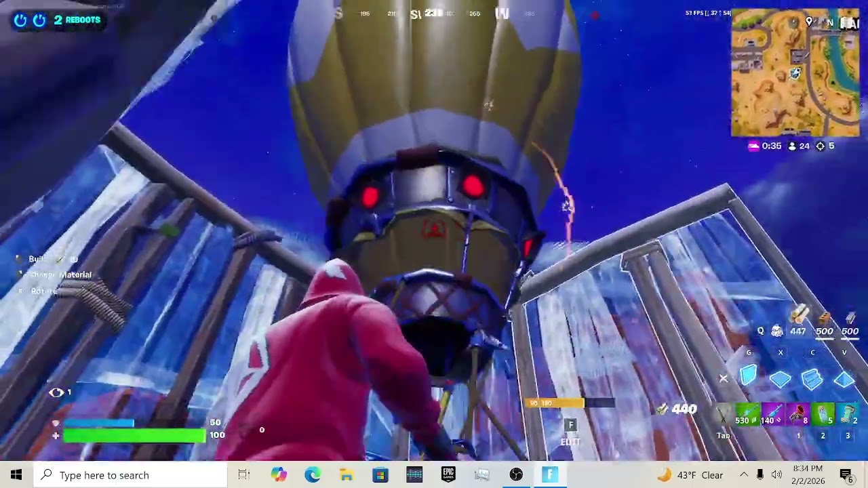Select the pyramid roof build piece
This screenshot has width=868, height=488.
click(x=844, y=379)
